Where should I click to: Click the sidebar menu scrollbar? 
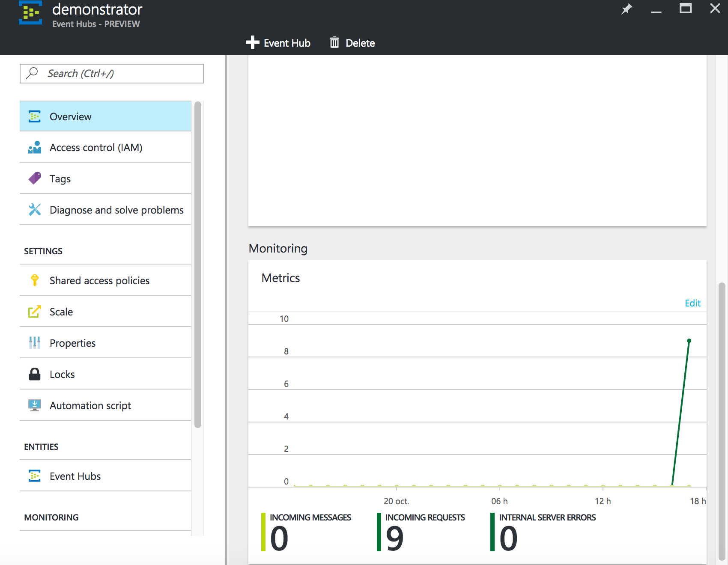tap(197, 265)
